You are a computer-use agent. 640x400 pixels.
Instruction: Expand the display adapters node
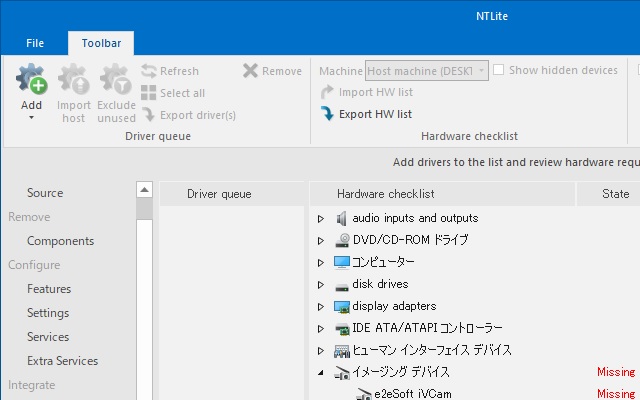point(321,307)
